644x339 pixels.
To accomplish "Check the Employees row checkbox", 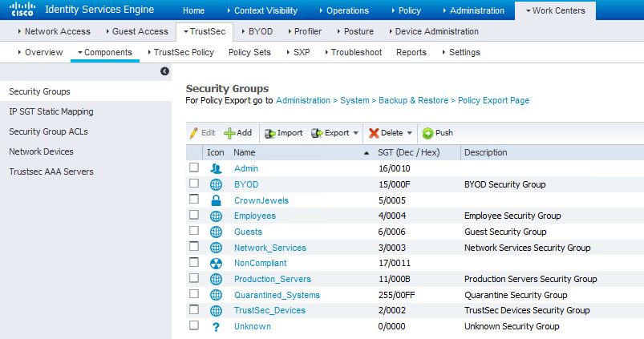I will (194, 215).
